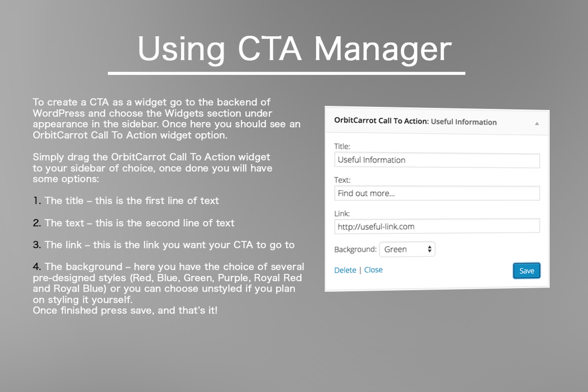588x392 pixels.
Task: Click the 'Text:' label
Action: coord(342,180)
